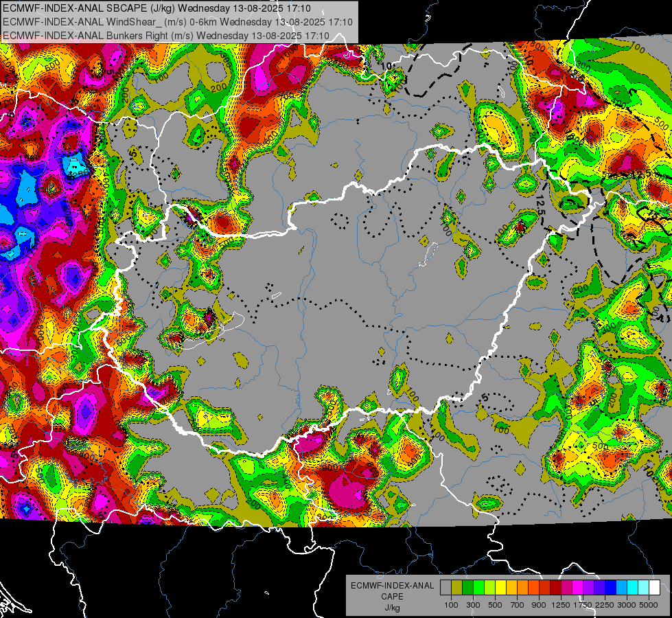The image size is (672, 618).
Task: Click the magenta swatch before 1750
Action: [x=578, y=588]
